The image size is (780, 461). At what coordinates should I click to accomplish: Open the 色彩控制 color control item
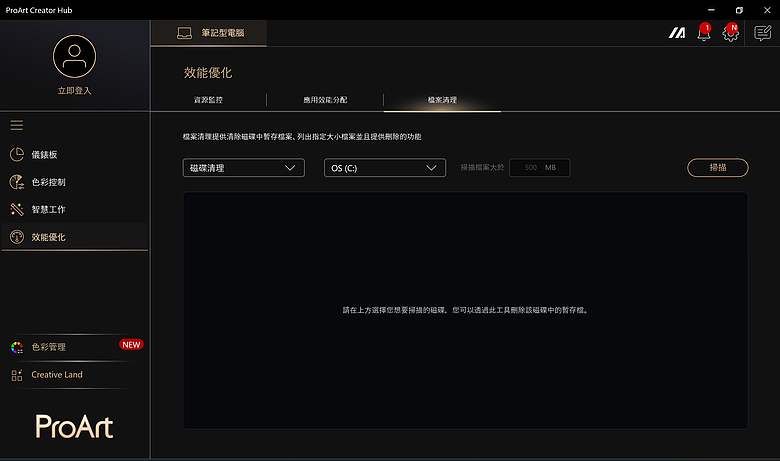click(x=75, y=182)
